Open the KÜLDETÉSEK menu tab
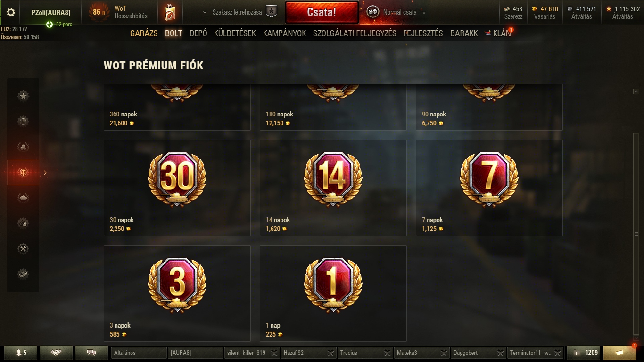Screen dimensions: 644x362 coord(235,33)
